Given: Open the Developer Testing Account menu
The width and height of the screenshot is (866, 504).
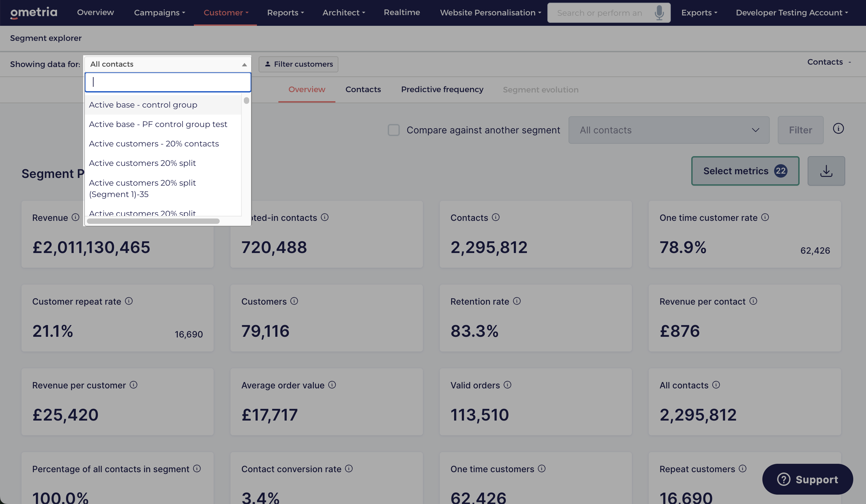Looking at the screenshot, I should (792, 13).
